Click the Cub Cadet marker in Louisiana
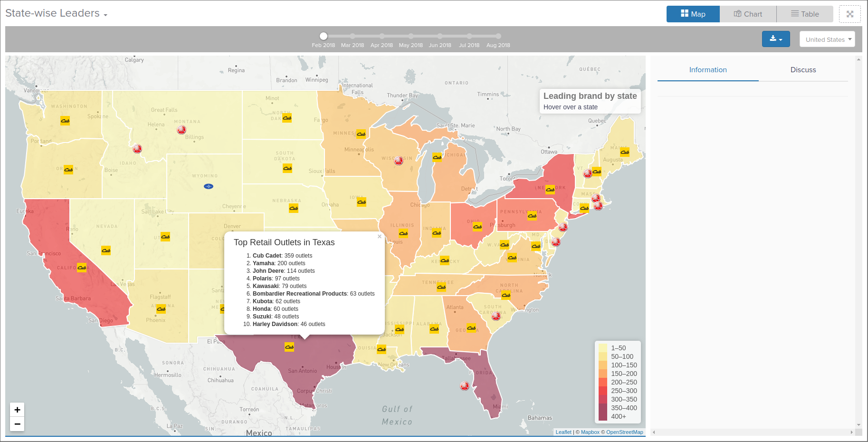868x442 pixels. point(382,349)
